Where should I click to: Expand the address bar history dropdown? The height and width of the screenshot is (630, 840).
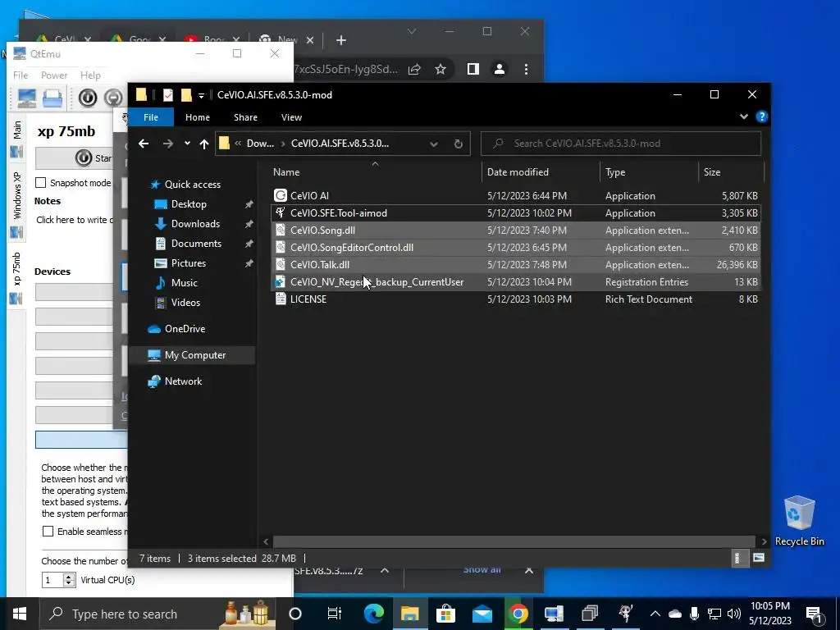click(434, 144)
